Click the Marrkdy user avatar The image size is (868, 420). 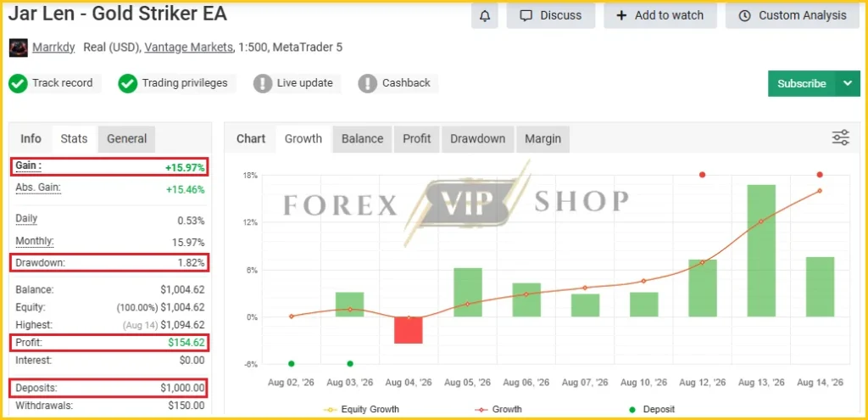(19, 48)
